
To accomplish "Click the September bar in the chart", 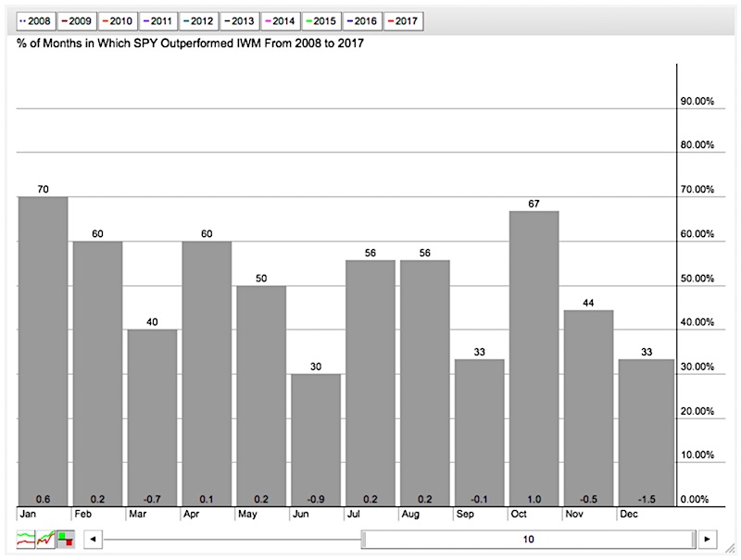I will 480,432.
